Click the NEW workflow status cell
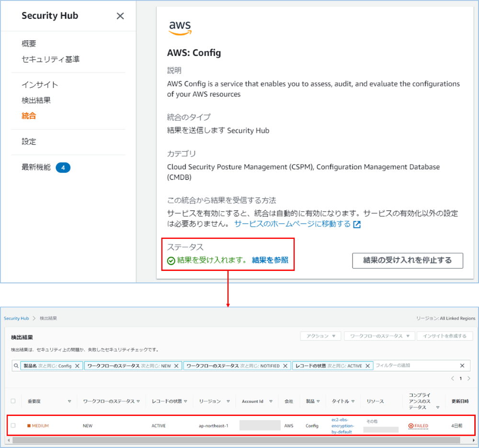Image resolution: width=479 pixels, height=448 pixels. (88, 426)
